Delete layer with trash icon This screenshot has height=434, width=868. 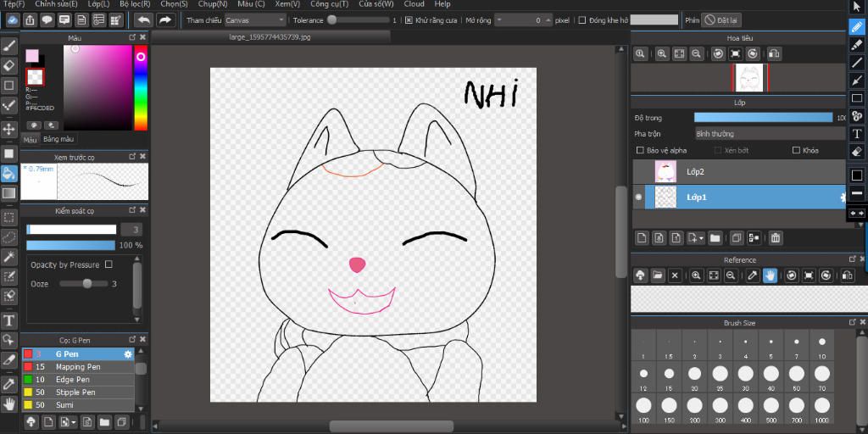[x=776, y=238]
